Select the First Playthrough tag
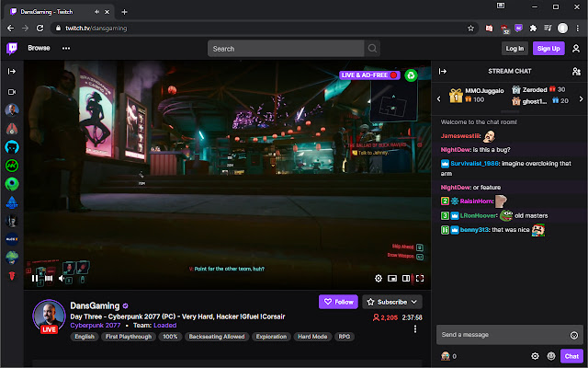This screenshot has width=588, height=368. pyautogui.click(x=129, y=337)
